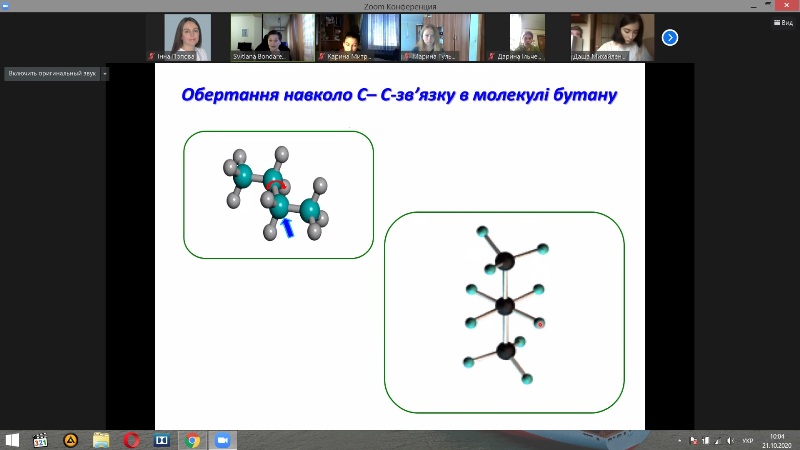
Task: Select Дарина Ільче participant video
Action: [x=527, y=38]
